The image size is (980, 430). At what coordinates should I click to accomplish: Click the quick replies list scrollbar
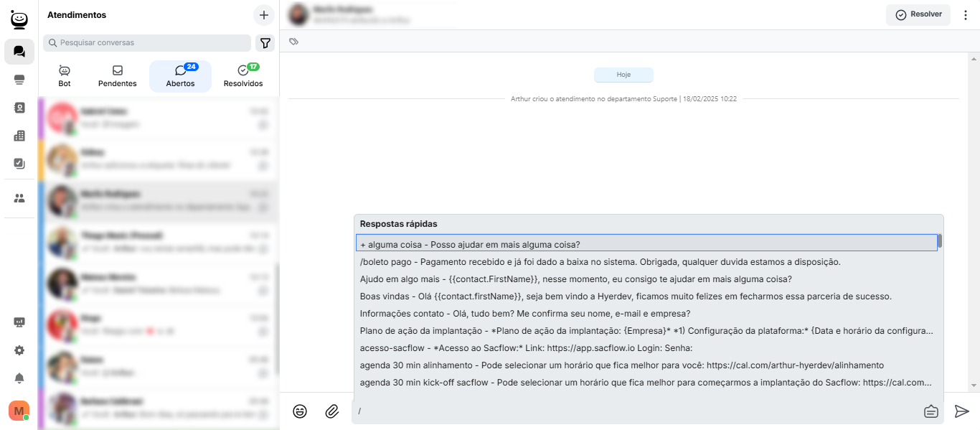tap(939, 241)
